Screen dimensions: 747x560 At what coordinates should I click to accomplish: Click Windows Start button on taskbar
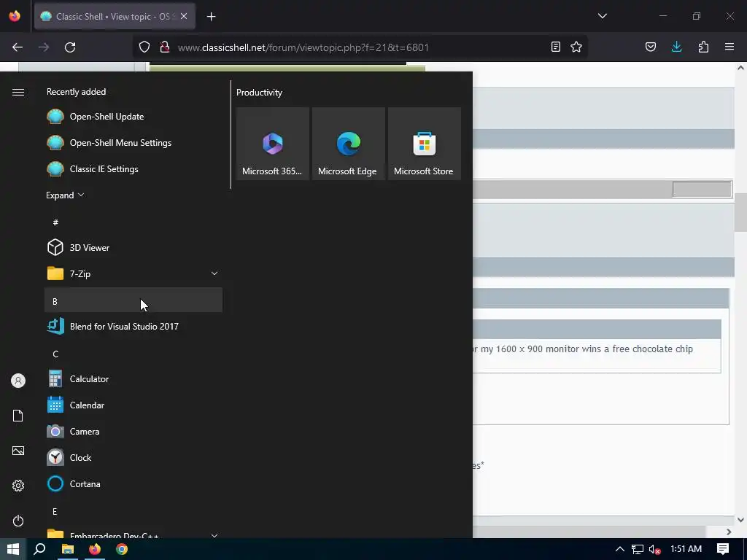(x=13, y=549)
